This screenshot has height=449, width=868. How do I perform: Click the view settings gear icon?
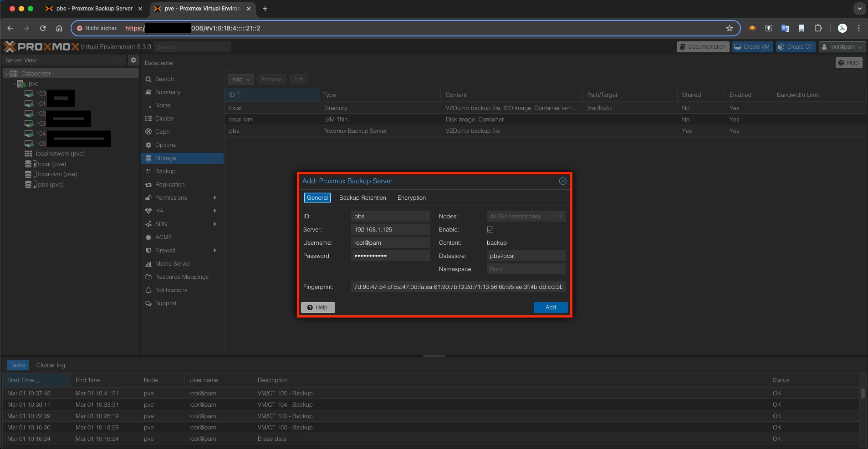[x=133, y=60]
